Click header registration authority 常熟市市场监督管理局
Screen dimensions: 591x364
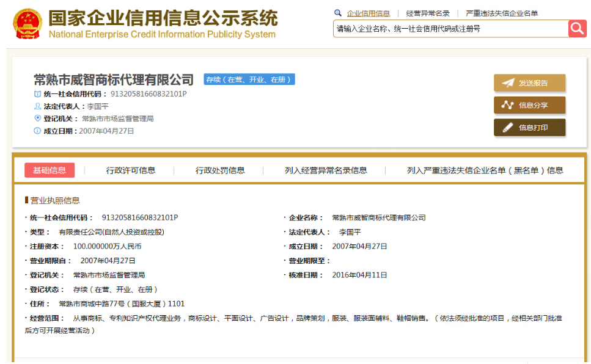117,118
